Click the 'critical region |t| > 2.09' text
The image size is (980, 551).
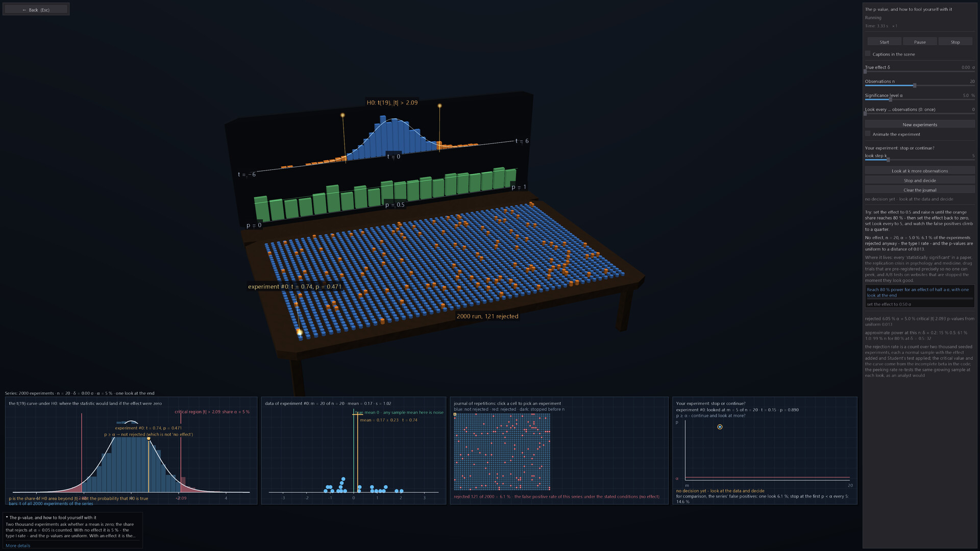(212, 412)
